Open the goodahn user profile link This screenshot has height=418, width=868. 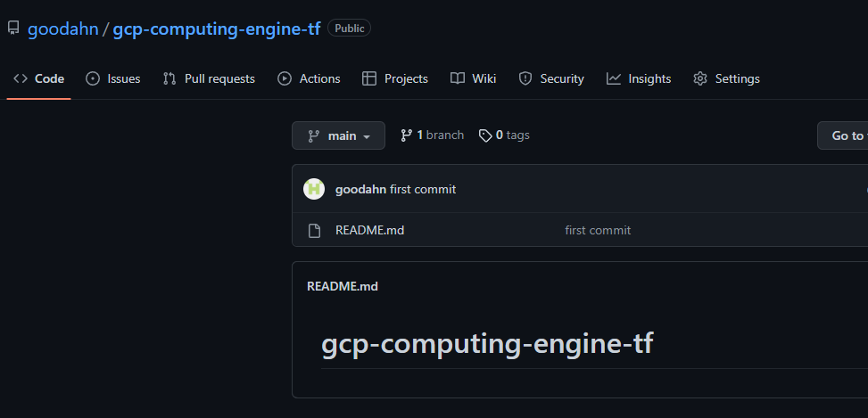click(x=63, y=29)
